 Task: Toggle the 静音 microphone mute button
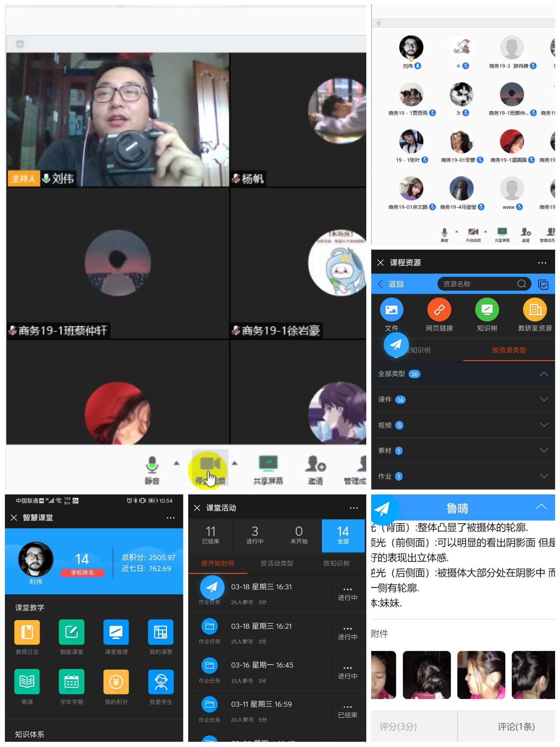(x=152, y=468)
